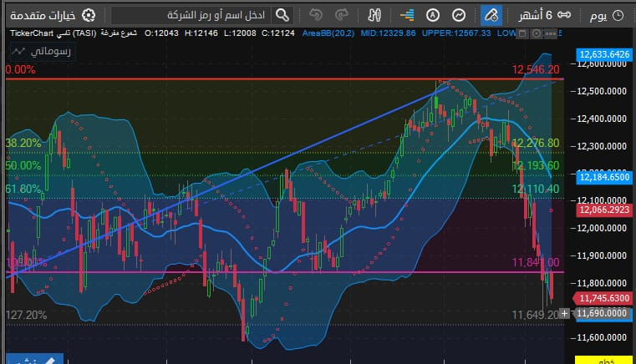Click the 12,500.0000 axis label
Image resolution: width=636 pixels, height=364 pixels.
pos(601,91)
